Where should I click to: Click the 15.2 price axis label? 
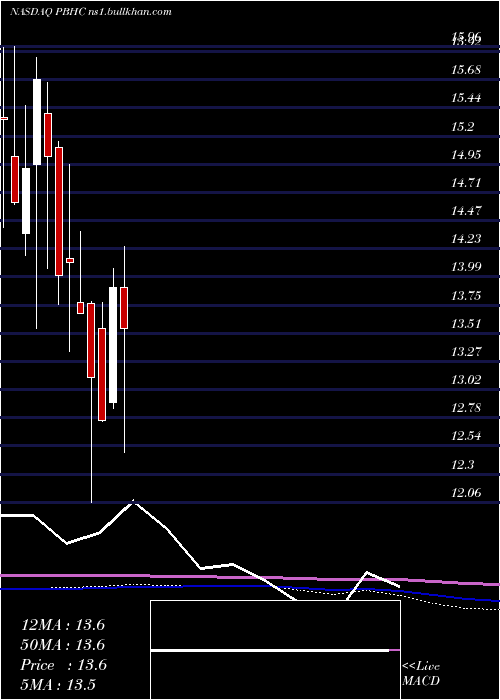click(x=463, y=126)
